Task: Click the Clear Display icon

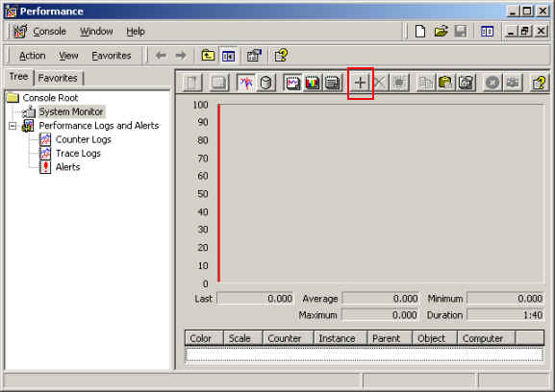Action: [x=218, y=83]
